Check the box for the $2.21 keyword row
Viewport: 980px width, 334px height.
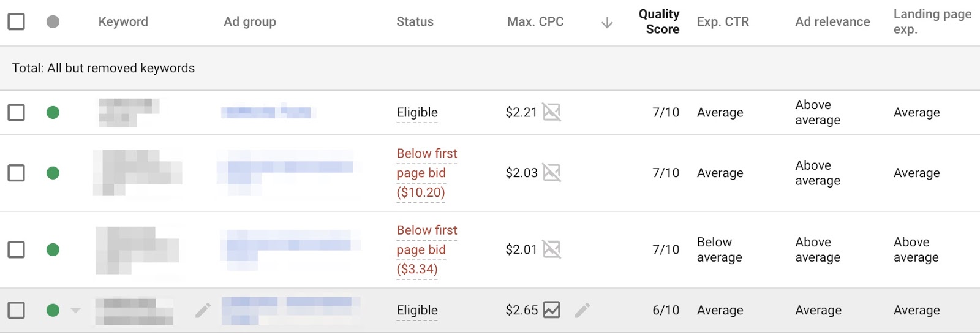coord(17,112)
